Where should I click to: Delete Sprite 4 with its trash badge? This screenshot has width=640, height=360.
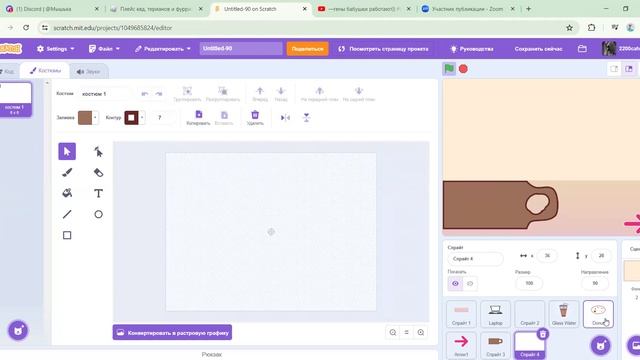click(x=543, y=334)
